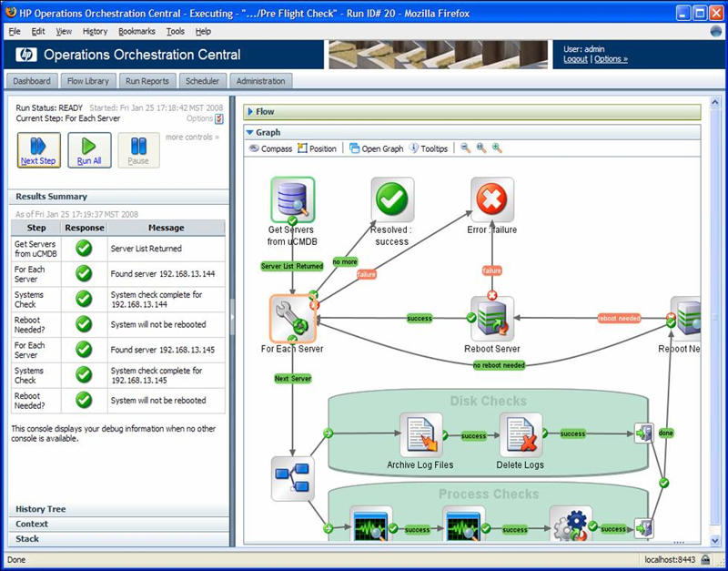Image resolution: width=728 pixels, height=571 pixels.
Task: Open the Tools menu
Action: click(176, 31)
